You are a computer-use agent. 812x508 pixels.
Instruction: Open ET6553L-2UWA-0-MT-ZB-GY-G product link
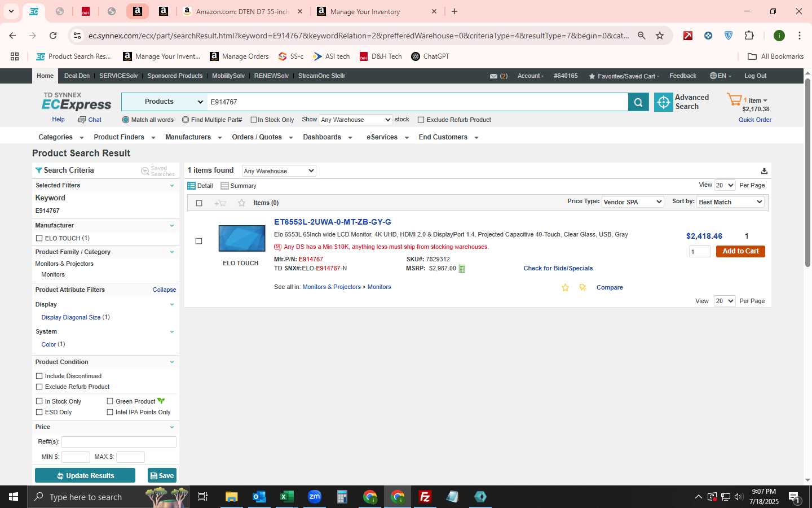point(332,222)
